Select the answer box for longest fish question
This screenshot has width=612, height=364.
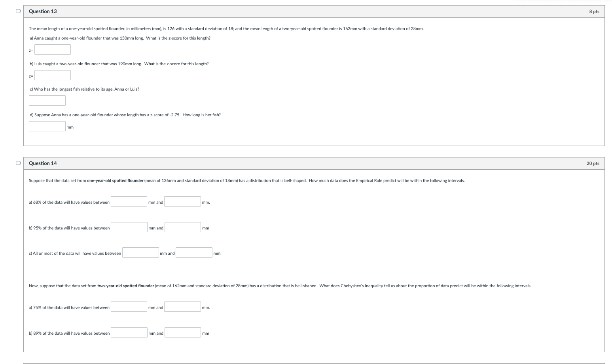tap(47, 100)
